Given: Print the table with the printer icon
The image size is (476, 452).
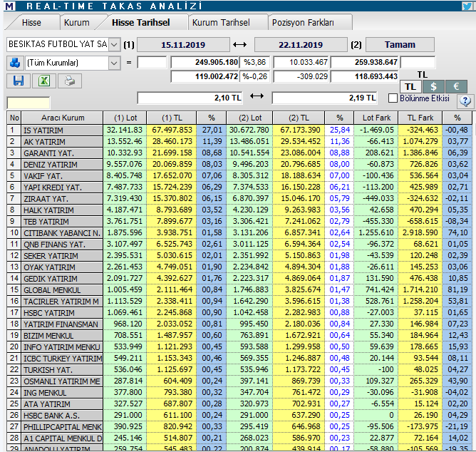Looking at the screenshot, I should tap(70, 81).
